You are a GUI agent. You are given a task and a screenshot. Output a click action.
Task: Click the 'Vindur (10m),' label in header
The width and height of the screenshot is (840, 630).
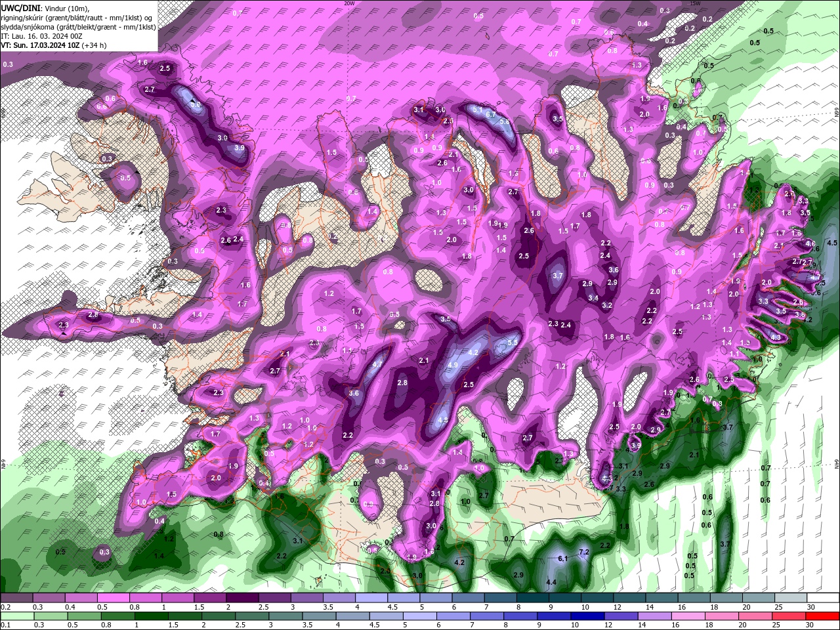point(68,8)
